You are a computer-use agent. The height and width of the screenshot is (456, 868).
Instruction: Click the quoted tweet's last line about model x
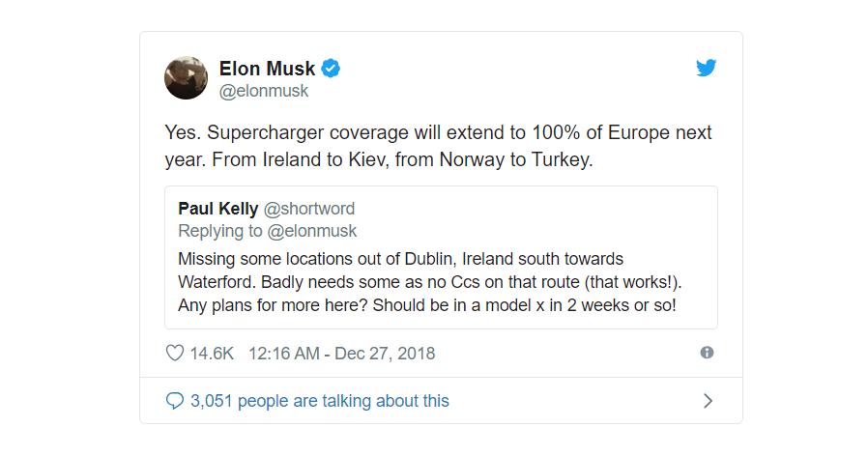point(426,305)
